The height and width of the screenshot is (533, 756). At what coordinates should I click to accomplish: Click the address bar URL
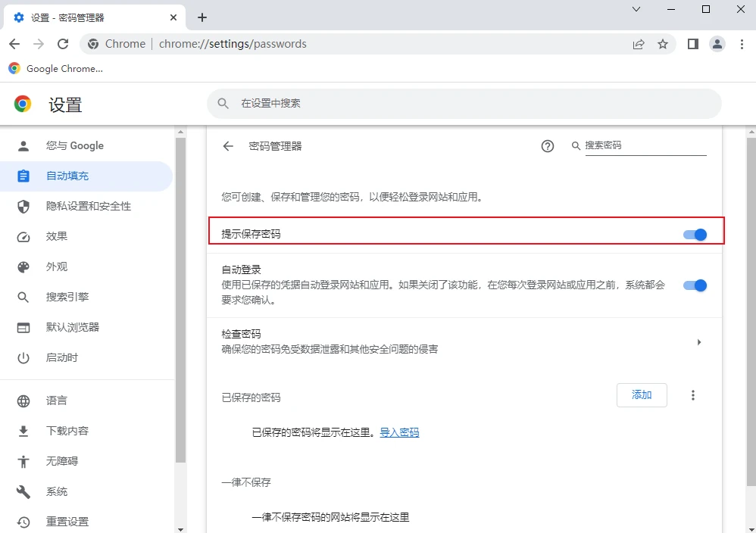click(x=233, y=44)
